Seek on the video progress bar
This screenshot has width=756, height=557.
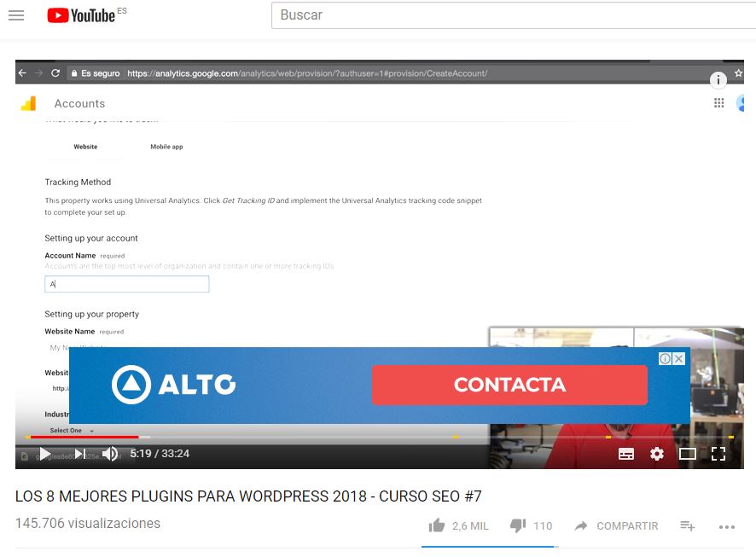coord(341,437)
